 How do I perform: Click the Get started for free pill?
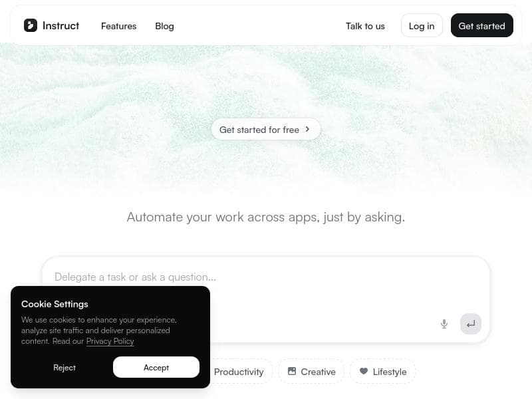[265, 129]
